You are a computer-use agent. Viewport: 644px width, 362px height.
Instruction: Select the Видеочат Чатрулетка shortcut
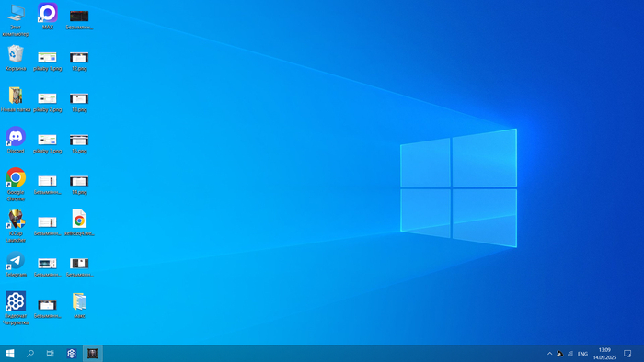point(16,308)
